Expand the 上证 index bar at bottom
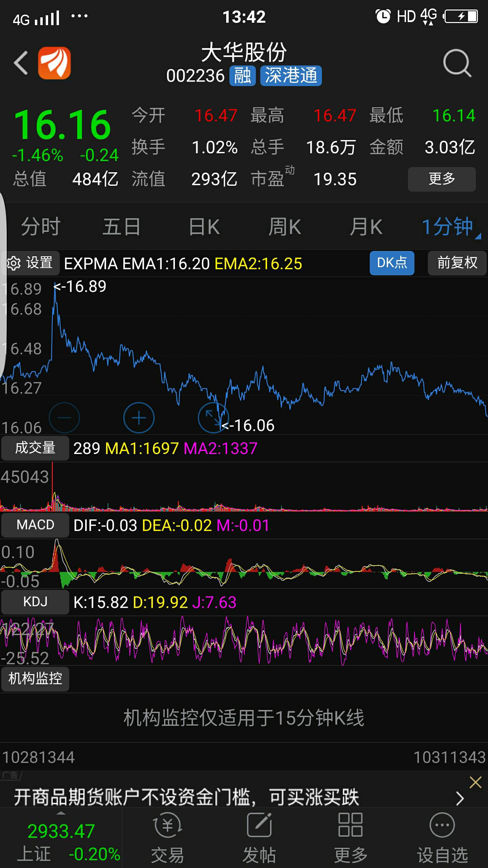The height and width of the screenshot is (868, 488). click(61, 838)
